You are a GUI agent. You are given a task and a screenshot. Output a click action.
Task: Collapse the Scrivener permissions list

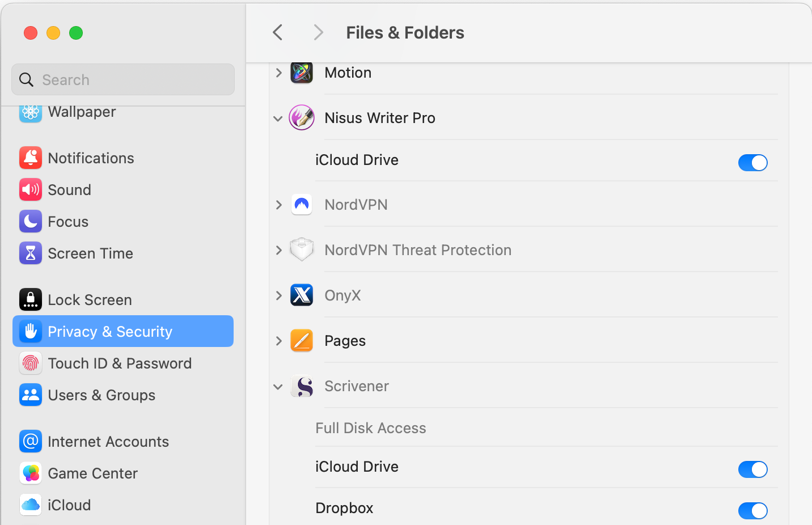click(278, 387)
